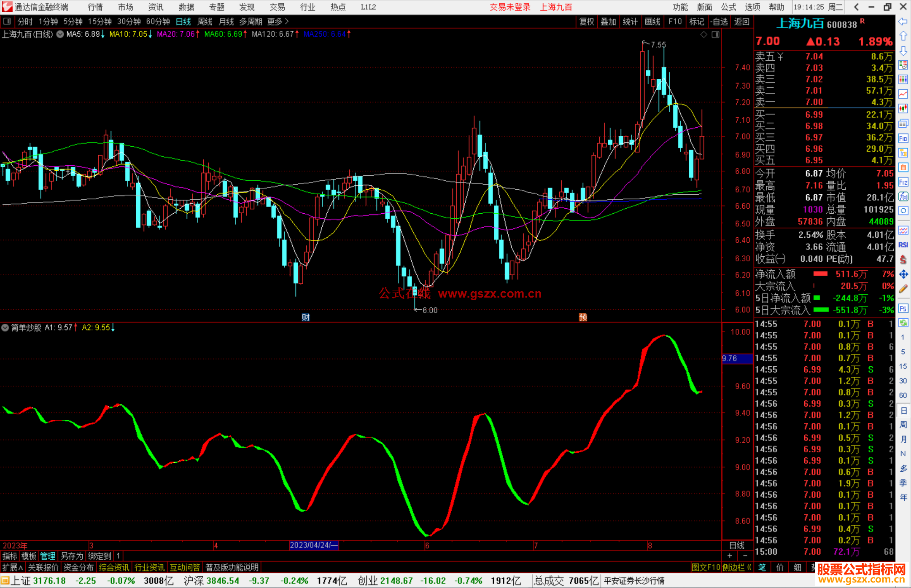The width and height of the screenshot is (911, 588).
Task: Toggle the gear beside 简单炒股 indicator
Action: 5,328
